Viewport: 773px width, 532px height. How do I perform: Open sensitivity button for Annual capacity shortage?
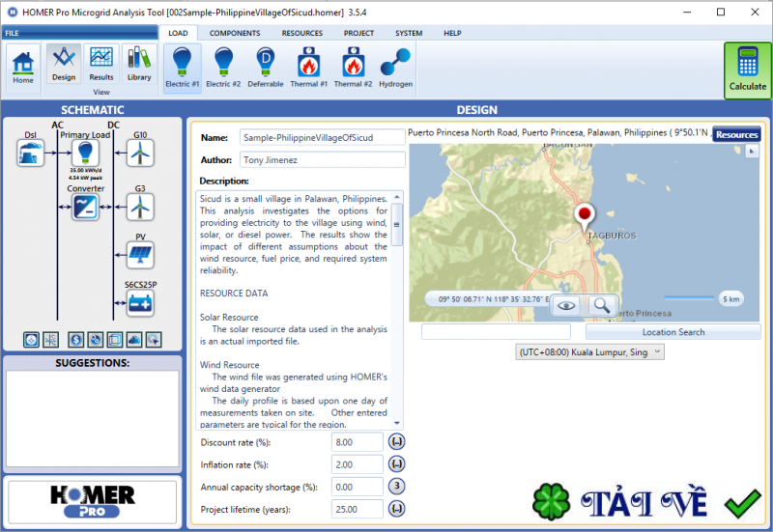397,487
